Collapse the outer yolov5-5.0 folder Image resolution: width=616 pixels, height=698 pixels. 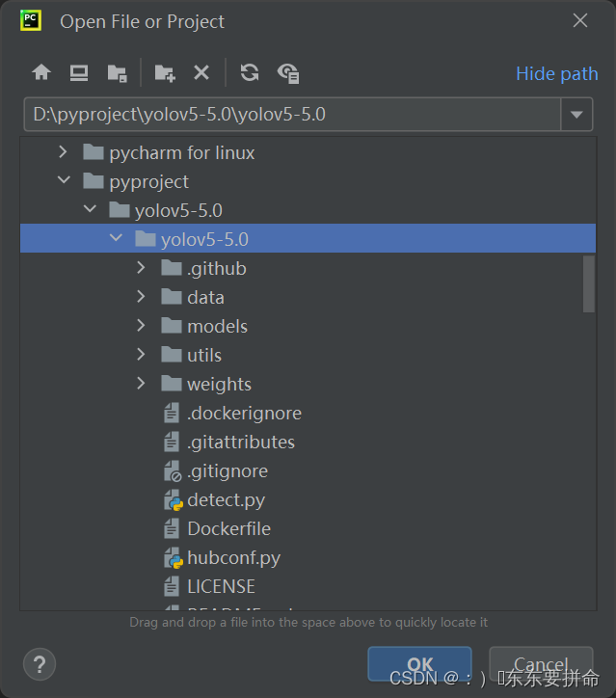90,209
